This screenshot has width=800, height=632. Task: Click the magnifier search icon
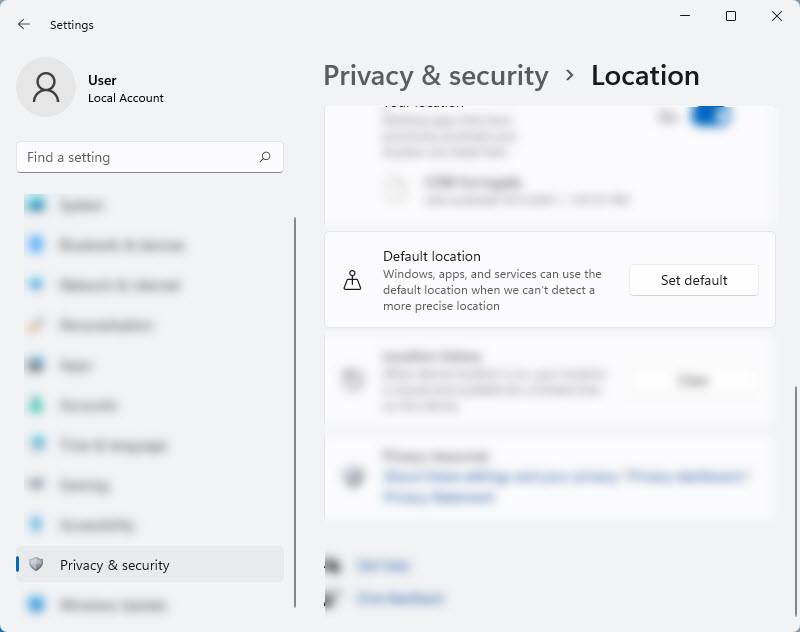tap(265, 157)
